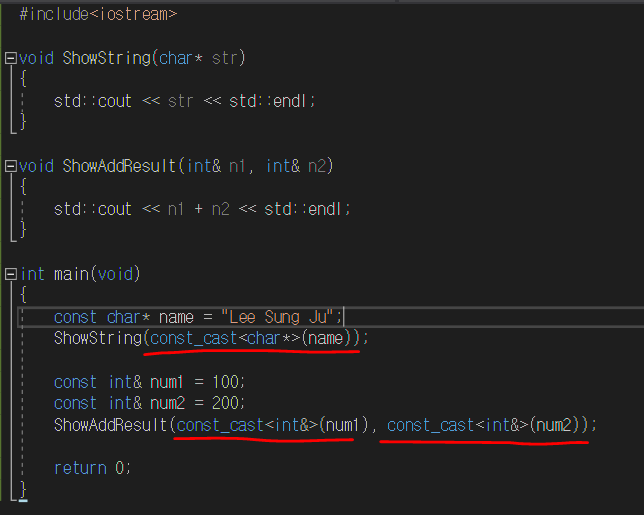
Task: Click the n1 + n2 expression
Action: pyautogui.click(x=199, y=209)
